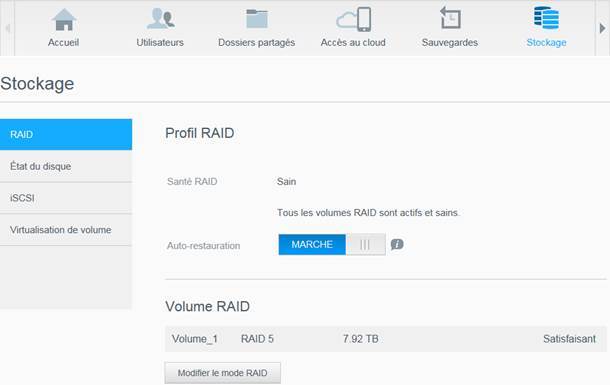610x385 pixels.
Task: Open the Utilisateurs users icon
Action: tap(160, 19)
